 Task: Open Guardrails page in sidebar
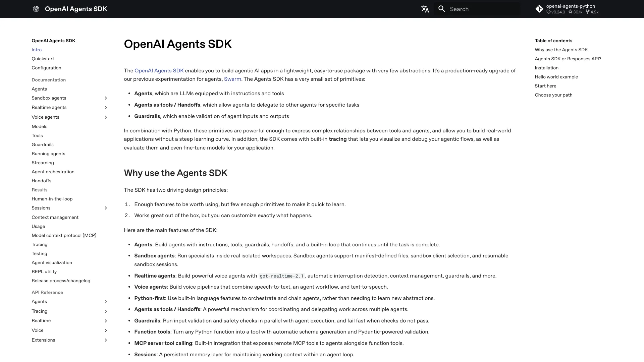coord(43,144)
